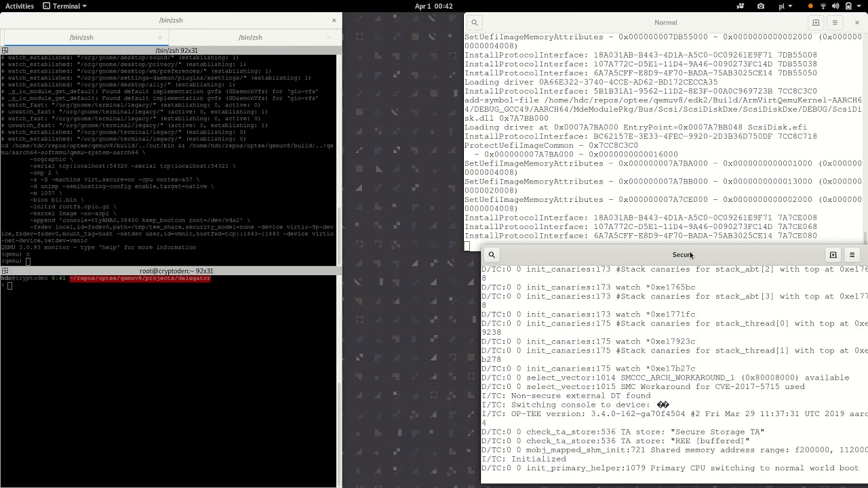This screenshot has width=868, height=488.
Task: Open the volume speaker indicator
Action: 837,6
